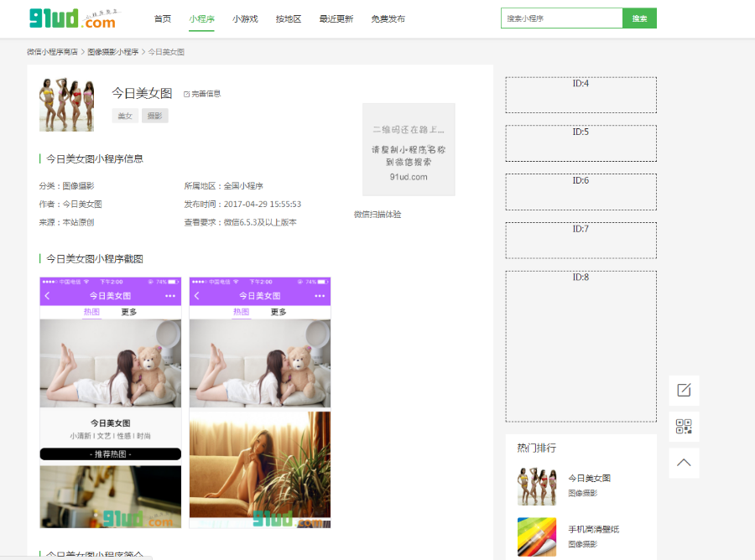
Task: Click the 美女 tag
Action: (125, 116)
